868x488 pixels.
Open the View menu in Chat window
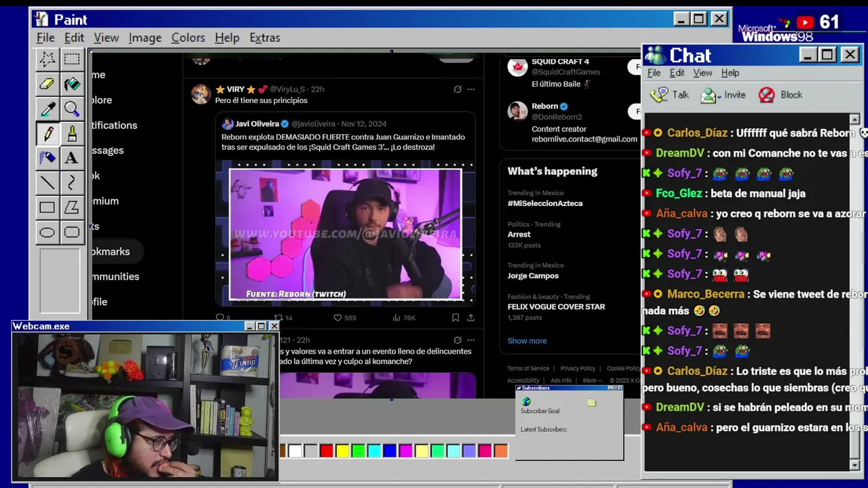pyautogui.click(x=703, y=73)
